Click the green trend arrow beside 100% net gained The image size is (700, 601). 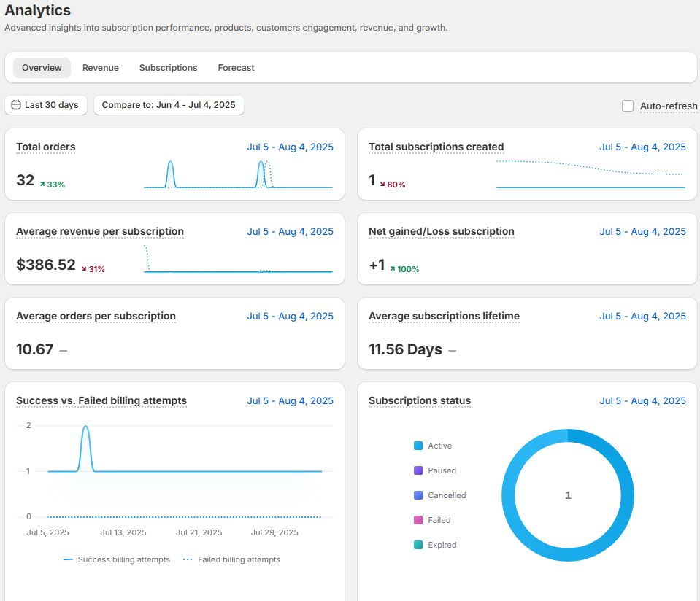[393, 269]
